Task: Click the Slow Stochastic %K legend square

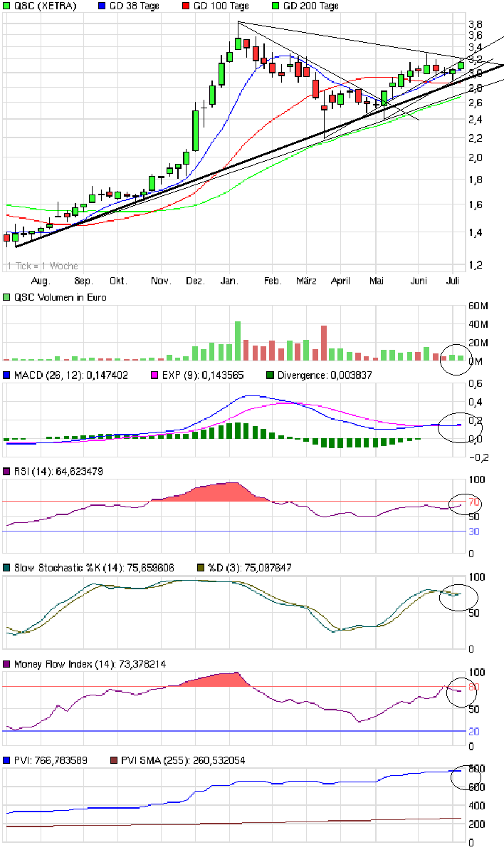Action: 7,568
